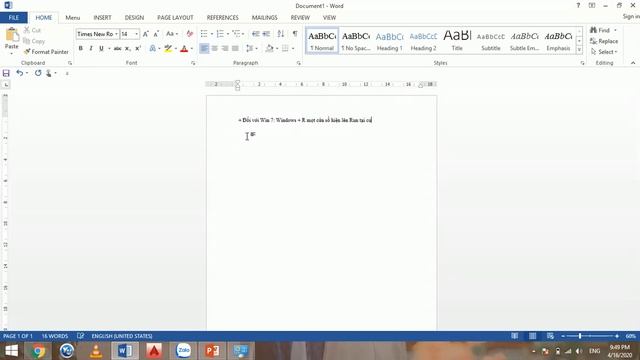Screen dimensions: 640x360
Task: Open the FILE tab
Action: pos(13,18)
